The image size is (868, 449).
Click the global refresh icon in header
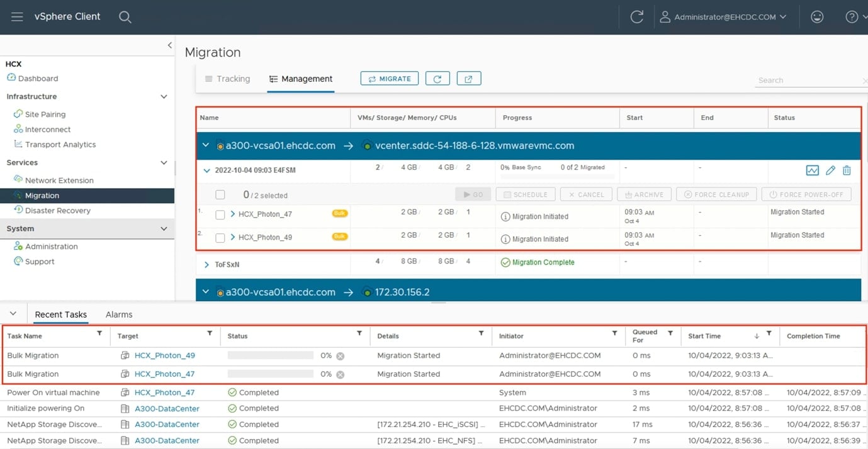[636, 17]
